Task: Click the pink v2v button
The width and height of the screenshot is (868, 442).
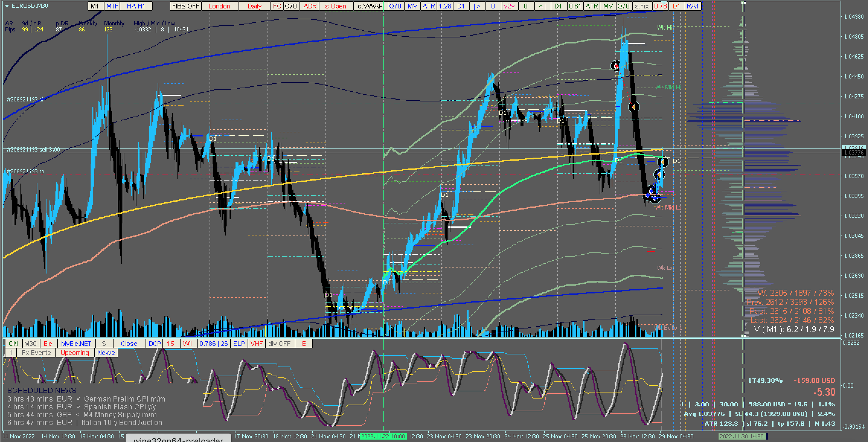Action: click(509, 6)
